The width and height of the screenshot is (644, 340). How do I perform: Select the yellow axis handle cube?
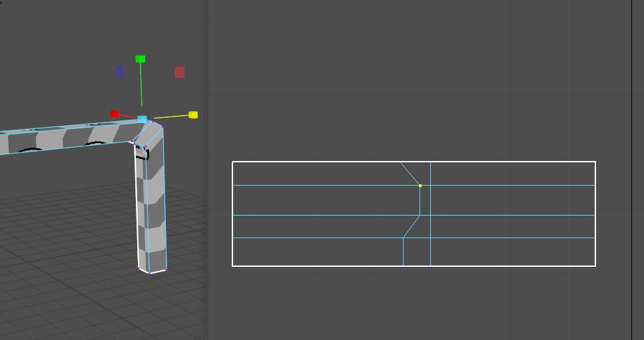(193, 115)
